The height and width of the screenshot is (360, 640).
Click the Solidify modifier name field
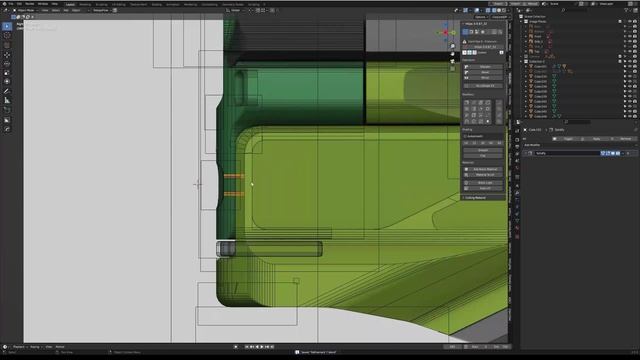coord(567,153)
